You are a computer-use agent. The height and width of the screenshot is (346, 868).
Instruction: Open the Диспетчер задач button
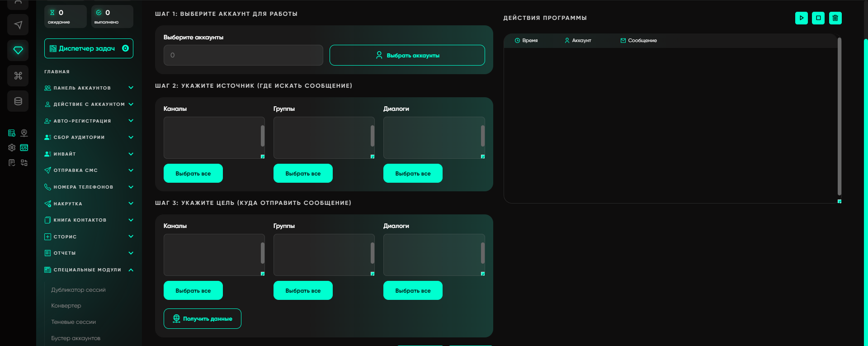click(89, 48)
